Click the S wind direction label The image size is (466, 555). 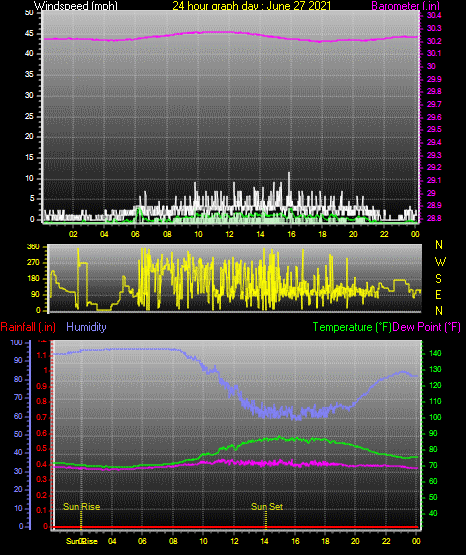coord(438,279)
